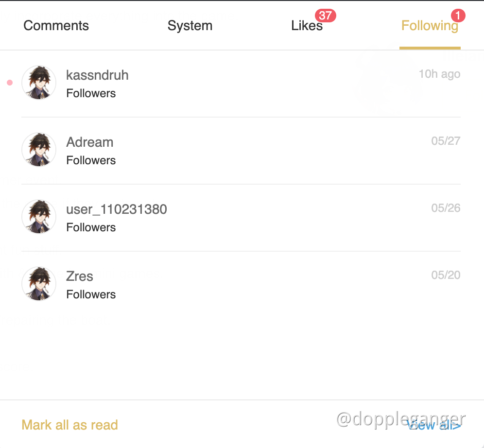Open the View all link
The height and width of the screenshot is (448, 484).
434,425
